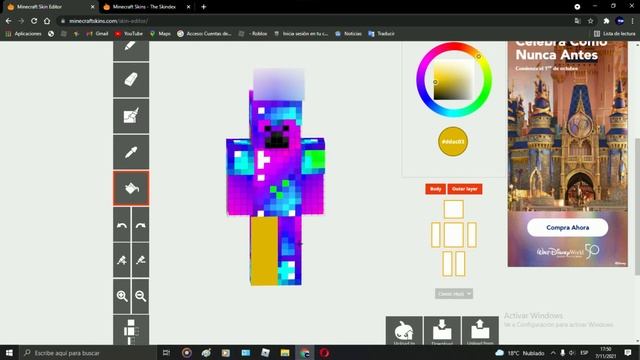Close The Skindex tab
The width and height of the screenshot is (640, 360).
(188, 7)
